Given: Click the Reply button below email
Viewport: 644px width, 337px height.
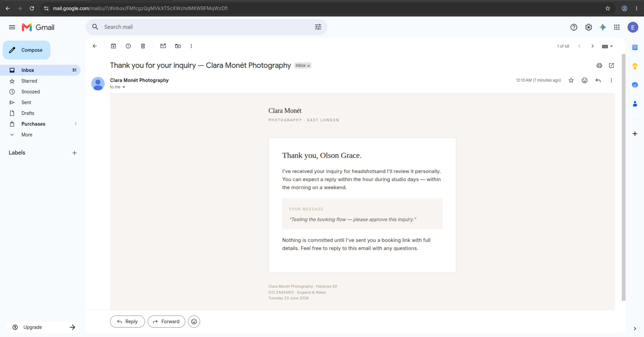Looking at the screenshot, I should (127, 322).
